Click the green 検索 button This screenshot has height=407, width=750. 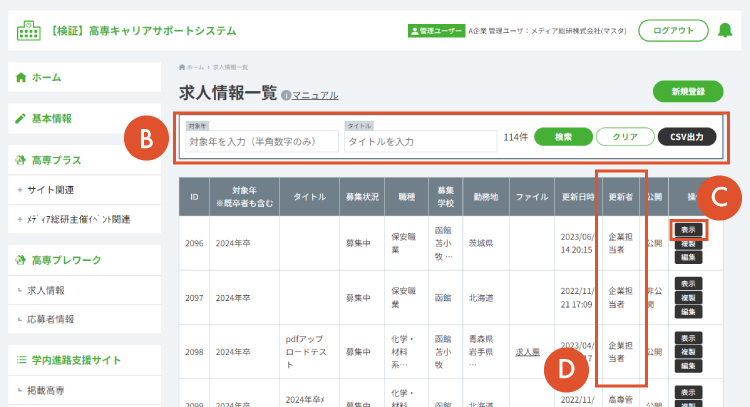click(x=563, y=137)
